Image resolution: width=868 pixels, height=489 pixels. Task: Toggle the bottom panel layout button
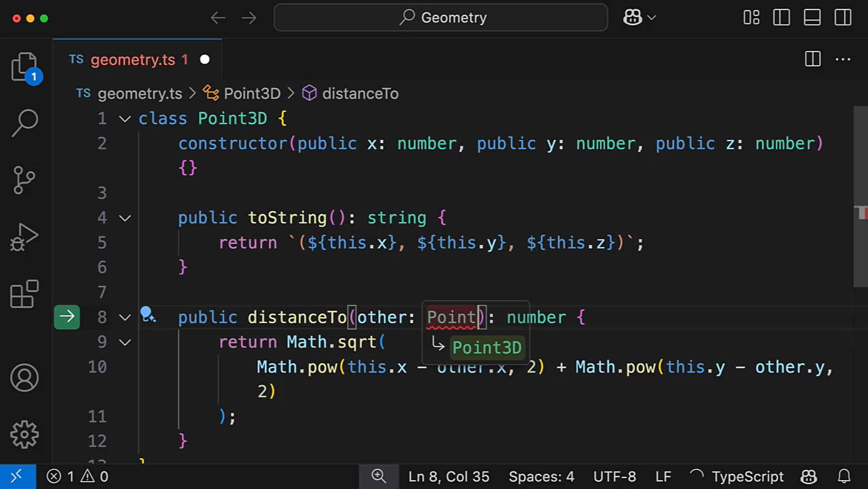click(812, 18)
